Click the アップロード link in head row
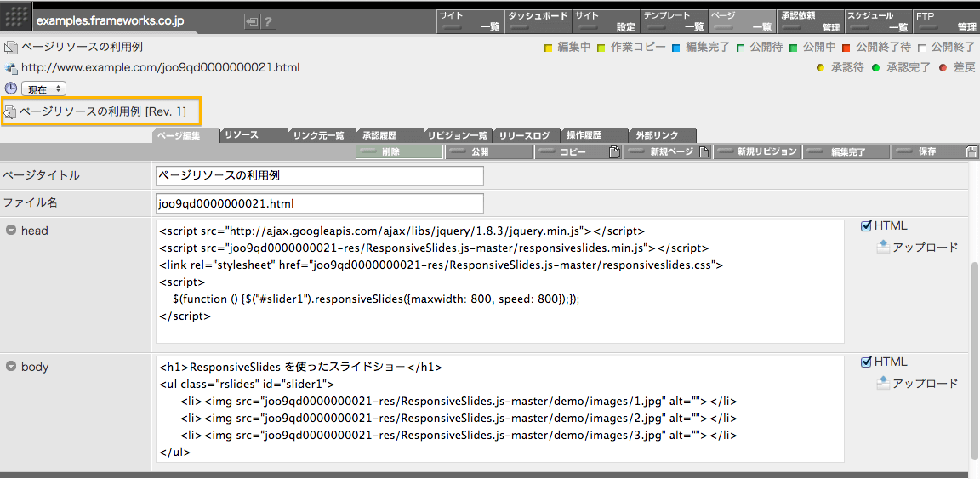The width and height of the screenshot is (980, 479). click(925, 247)
